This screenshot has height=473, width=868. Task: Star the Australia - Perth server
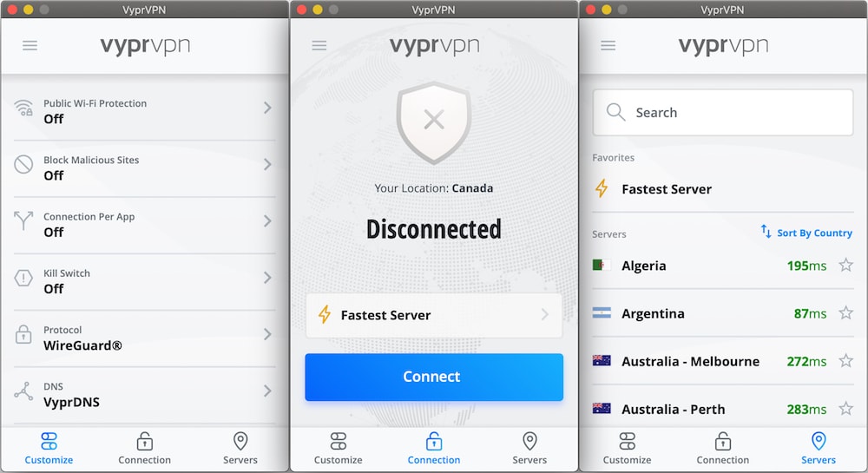pyautogui.click(x=845, y=409)
